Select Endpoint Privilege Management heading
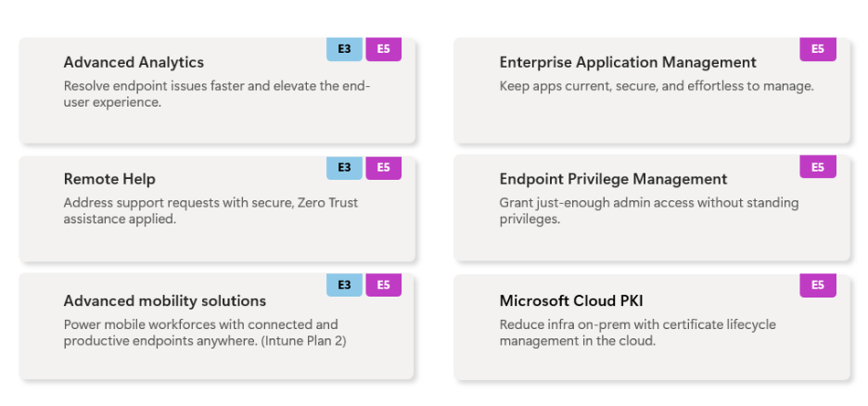Screen dimensions: 868x406 point(613,179)
